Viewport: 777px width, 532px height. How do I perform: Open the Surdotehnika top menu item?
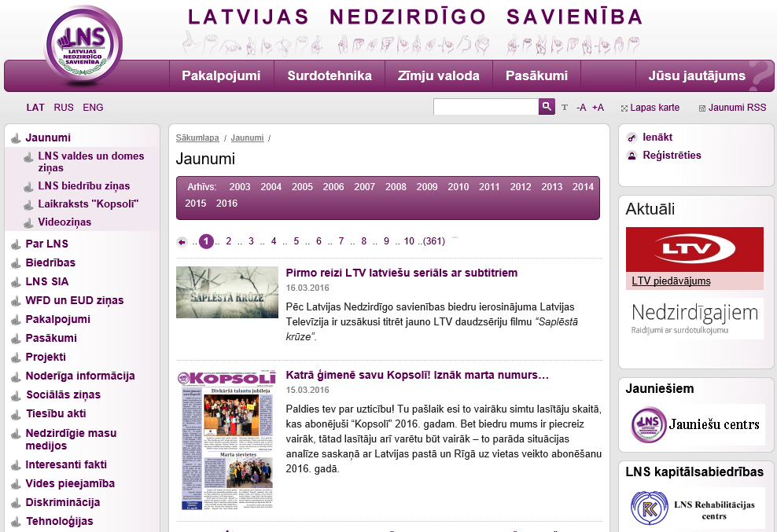click(329, 76)
